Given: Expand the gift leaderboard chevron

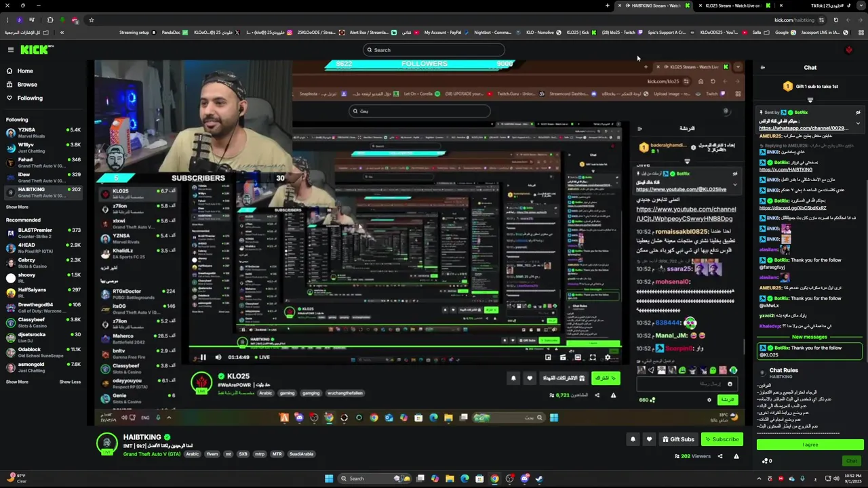Looking at the screenshot, I should point(810,100).
